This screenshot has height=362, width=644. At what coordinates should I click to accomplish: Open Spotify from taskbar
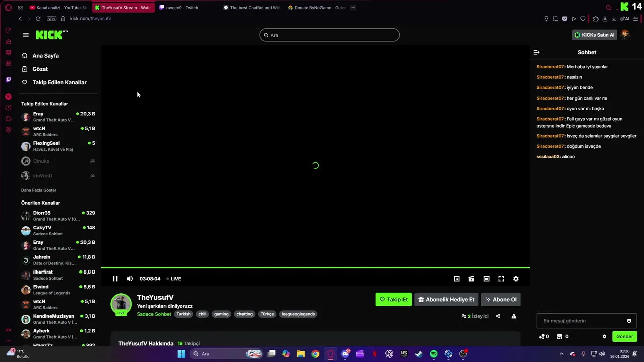pos(434,354)
